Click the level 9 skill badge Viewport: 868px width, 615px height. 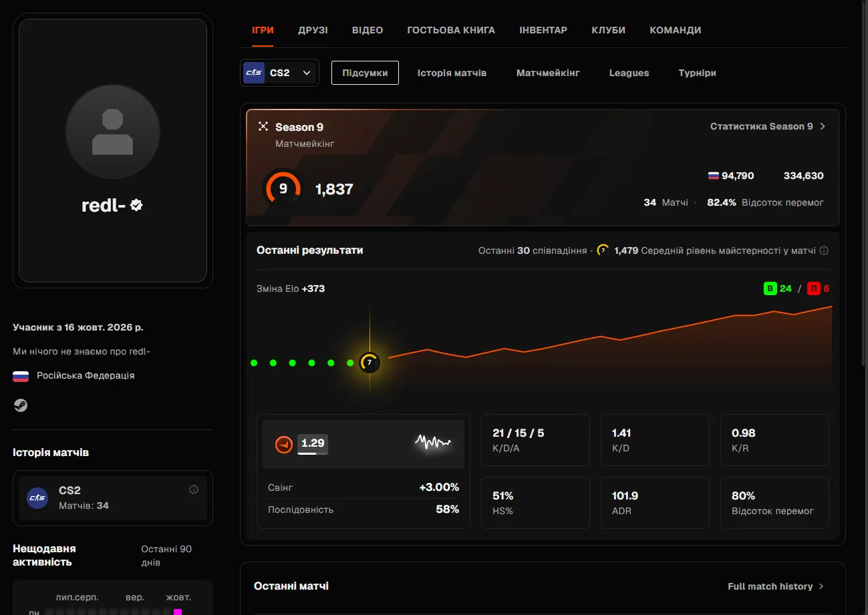click(283, 189)
